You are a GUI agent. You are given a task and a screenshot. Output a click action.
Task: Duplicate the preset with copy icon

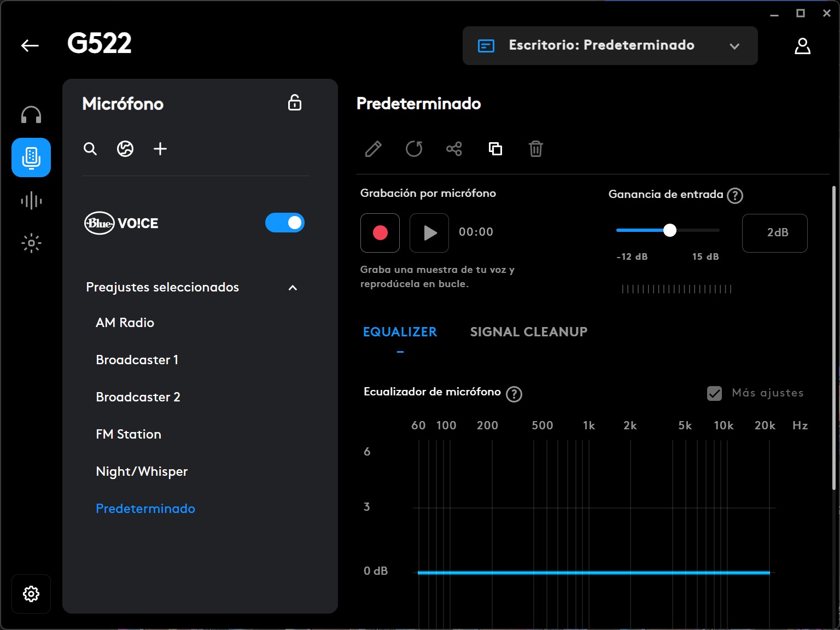click(495, 149)
